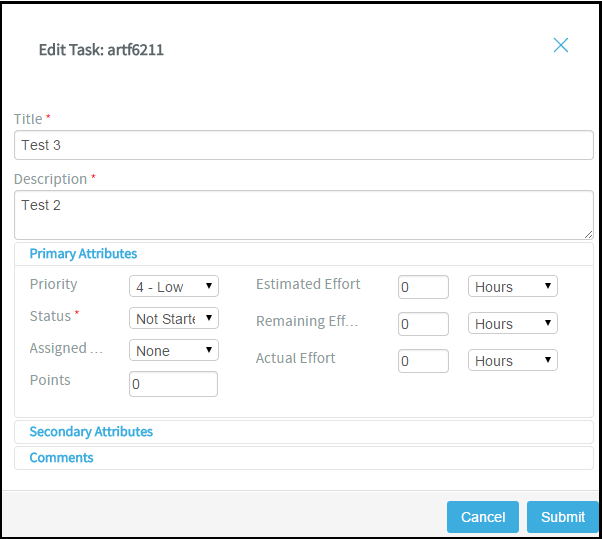The image size is (602, 539).
Task: Open the Estimated Effort Hours unit dropdown
Action: point(513,286)
